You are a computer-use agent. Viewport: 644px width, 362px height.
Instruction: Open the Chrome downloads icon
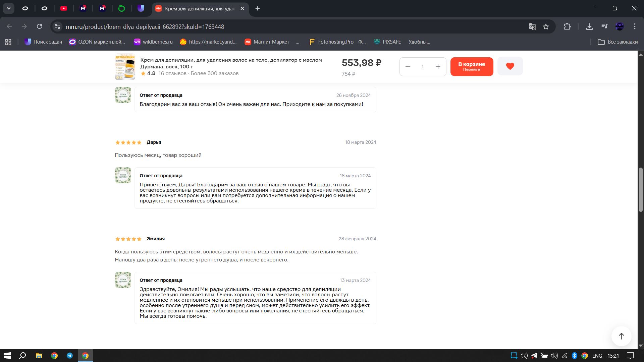(589, 26)
